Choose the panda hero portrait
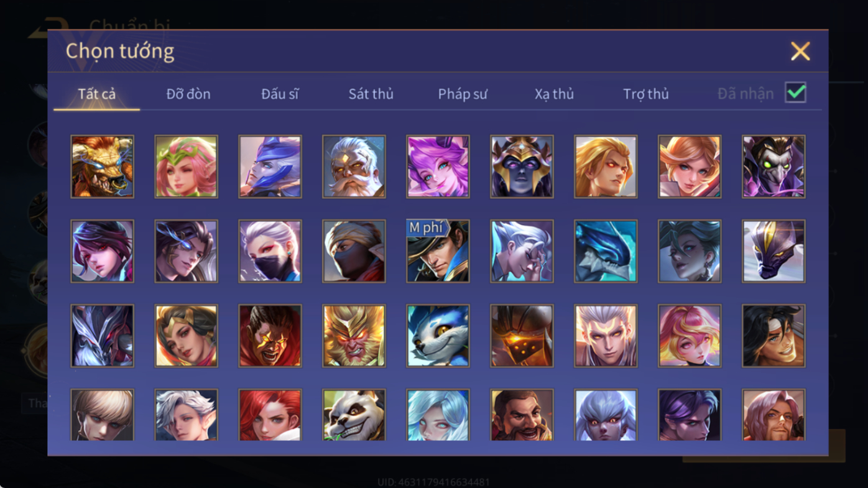 pos(354,415)
